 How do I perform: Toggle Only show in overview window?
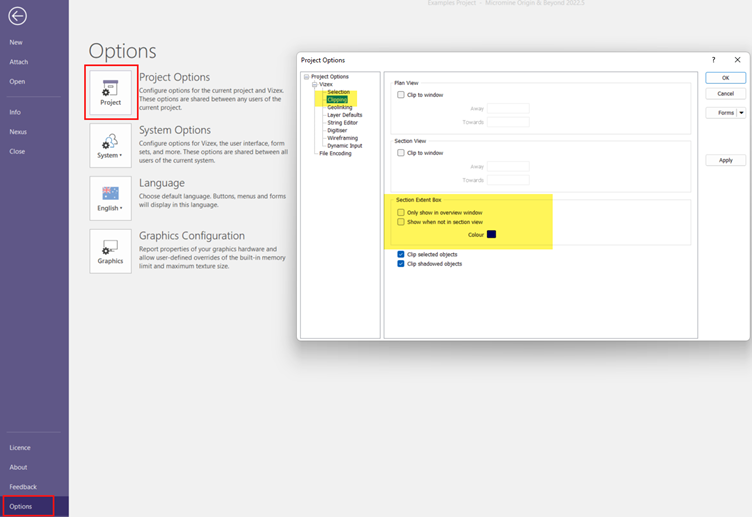[400, 213]
